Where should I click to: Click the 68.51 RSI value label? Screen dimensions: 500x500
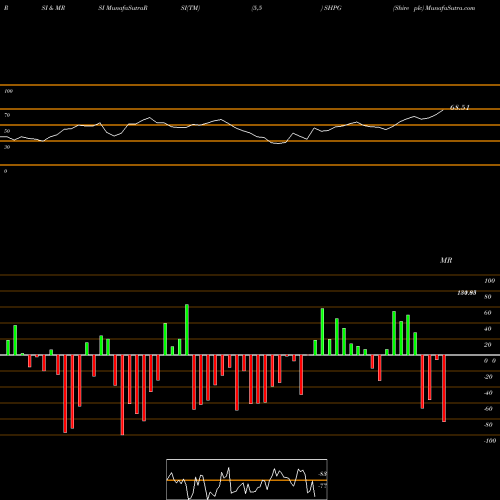[459, 107]
